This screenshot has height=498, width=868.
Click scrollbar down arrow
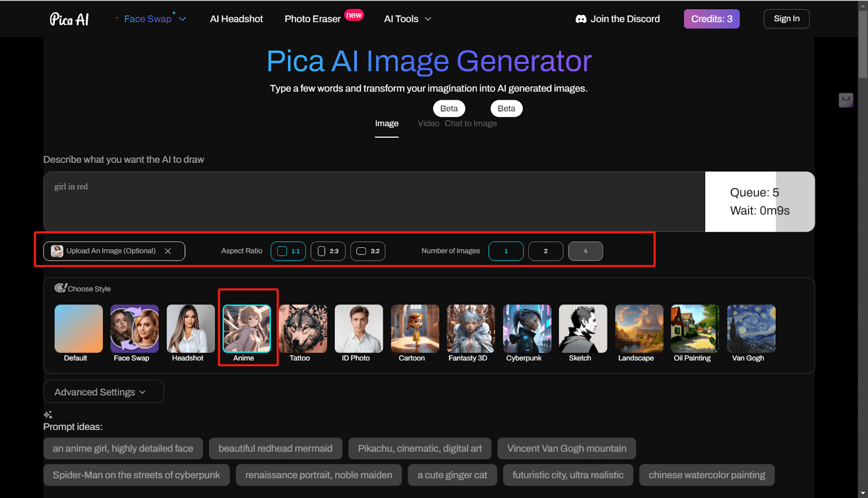tap(863, 493)
